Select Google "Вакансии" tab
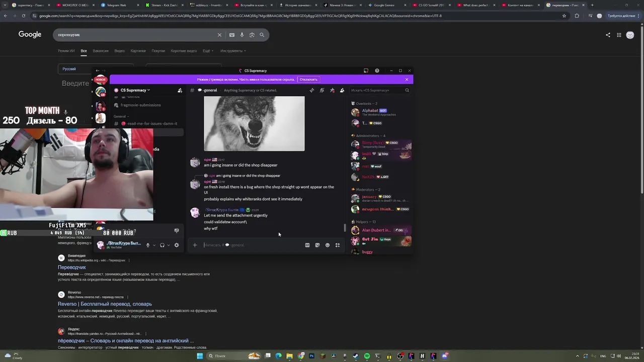644x362 pixels. (x=101, y=51)
